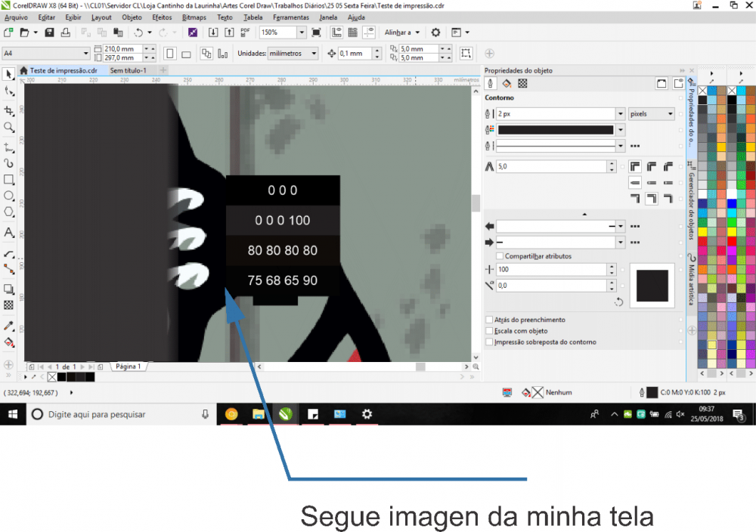
Task: Select the Crop tool
Action: point(9,110)
